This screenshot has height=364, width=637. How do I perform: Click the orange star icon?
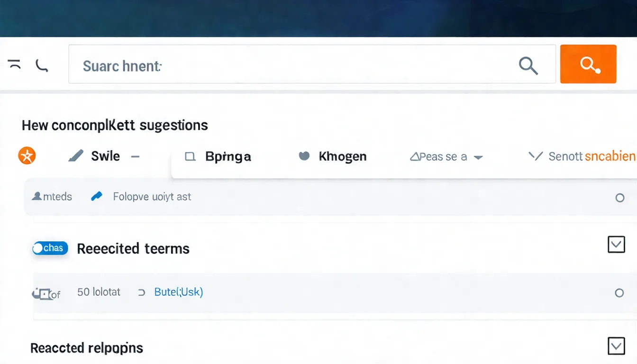27,156
